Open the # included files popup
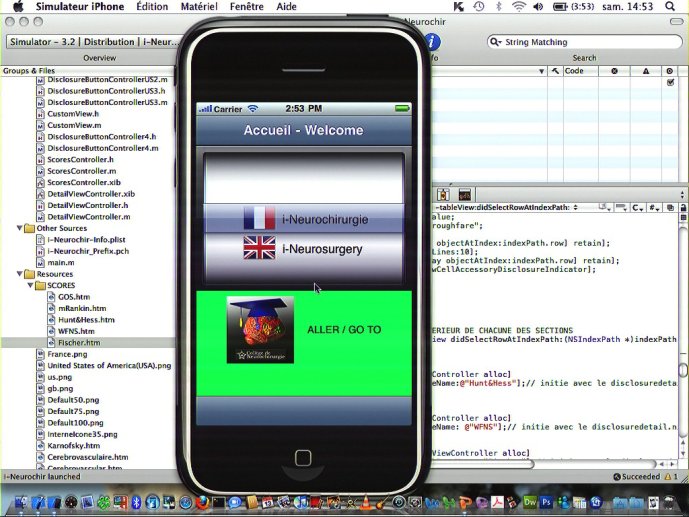This screenshot has height=517, width=689. coord(654,207)
